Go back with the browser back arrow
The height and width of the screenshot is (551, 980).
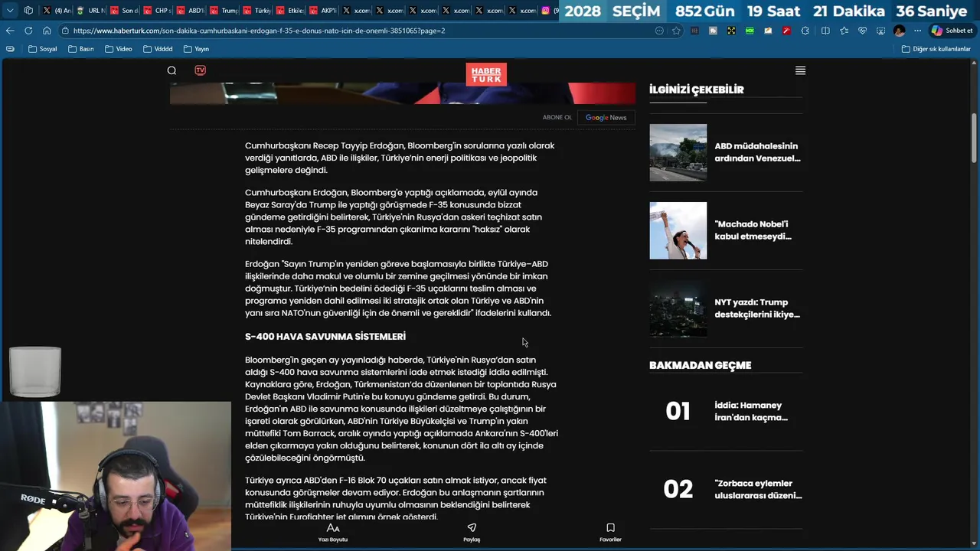point(10,31)
